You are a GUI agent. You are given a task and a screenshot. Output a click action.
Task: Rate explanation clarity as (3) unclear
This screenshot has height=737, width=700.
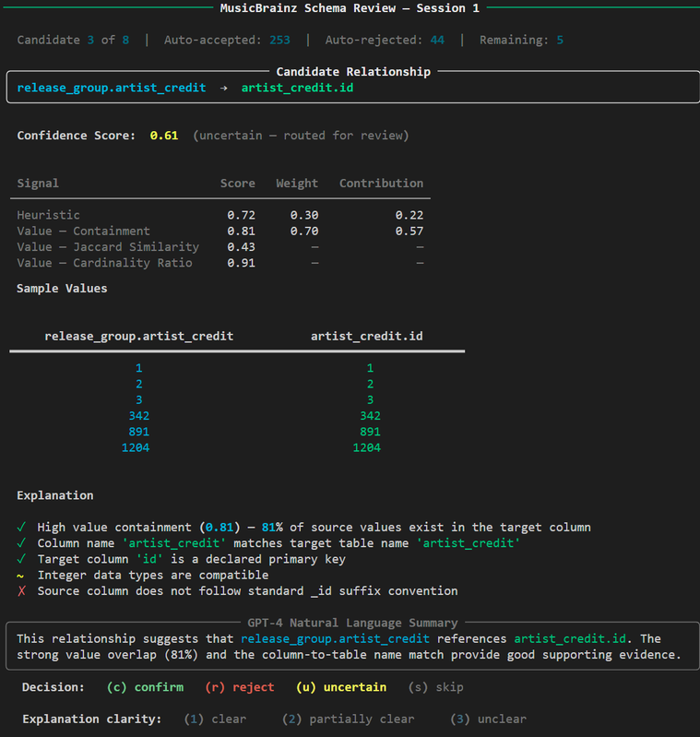click(x=489, y=719)
